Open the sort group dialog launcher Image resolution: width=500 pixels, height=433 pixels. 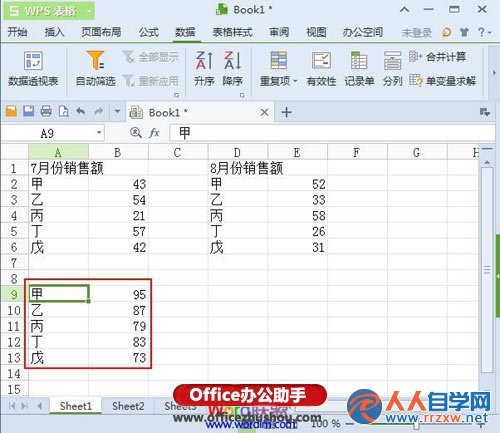pyautogui.click(x=242, y=95)
